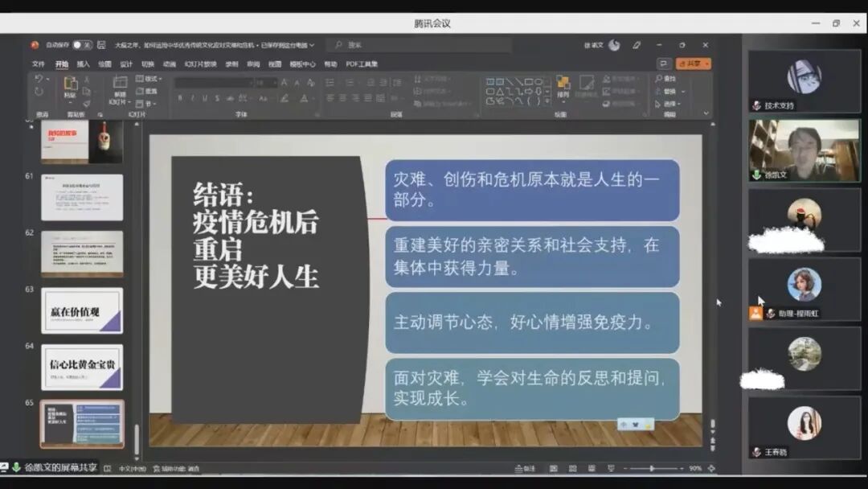Toggle italic formatting for text
This screenshot has height=489, width=868.
193,97
